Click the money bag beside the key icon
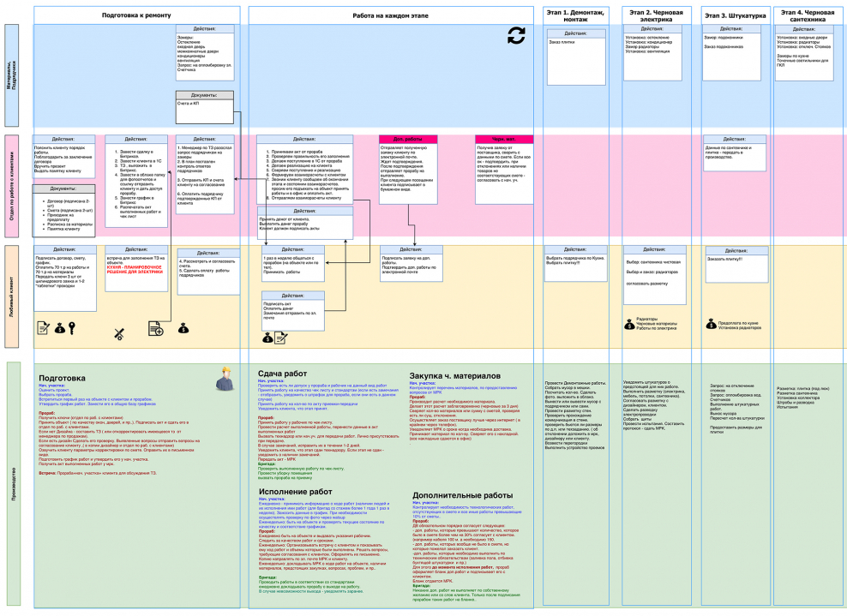Screen dimensions: 847x616 coord(59,327)
